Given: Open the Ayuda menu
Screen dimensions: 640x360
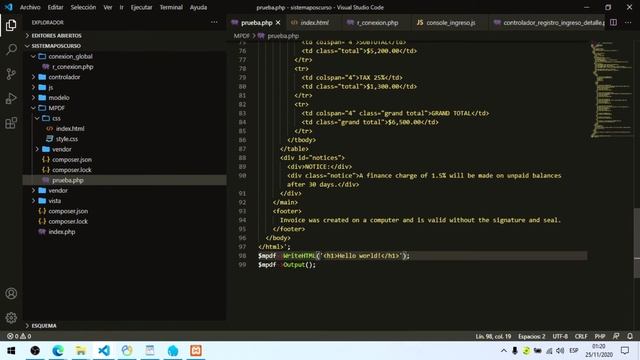Looking at the screenshot, I should tap(198, 7).
